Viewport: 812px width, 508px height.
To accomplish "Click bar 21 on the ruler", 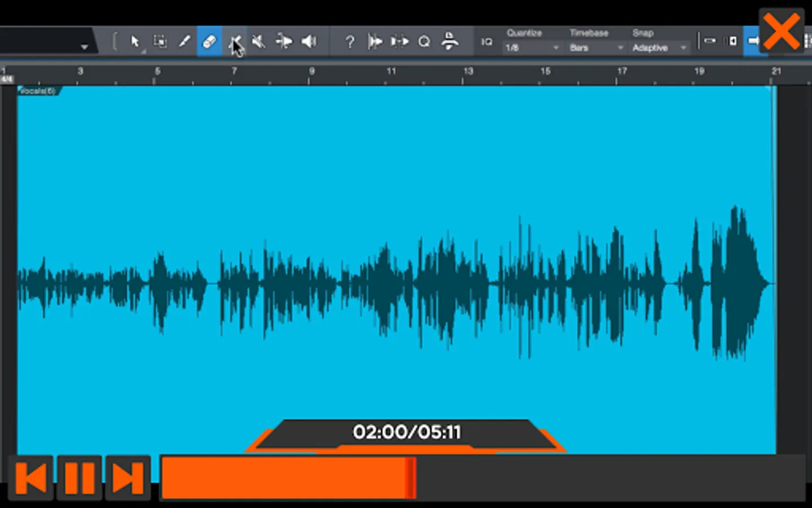I will click(x=776, y=71).
